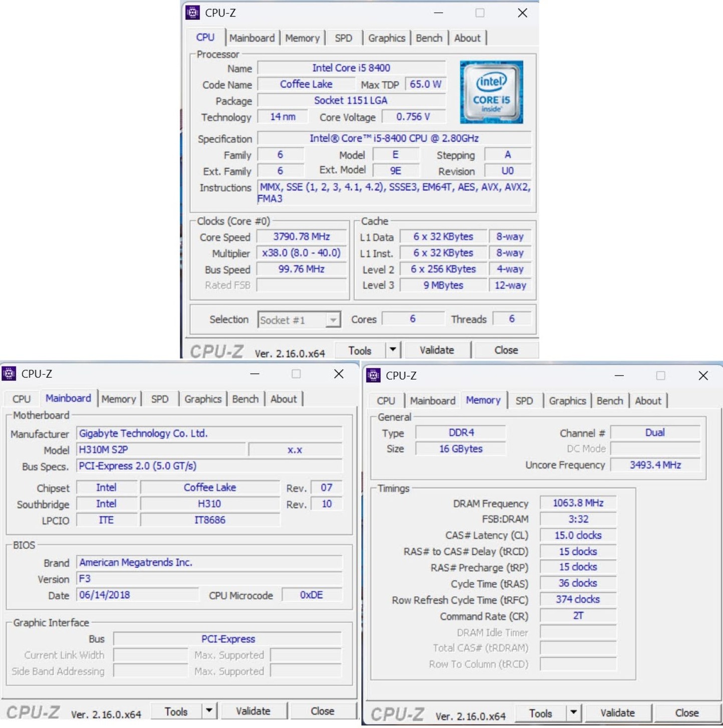Click the CPU-Z app icon in the Mainboard window's title bar
The height and width of the screenshot is (728, 723).
9,374
